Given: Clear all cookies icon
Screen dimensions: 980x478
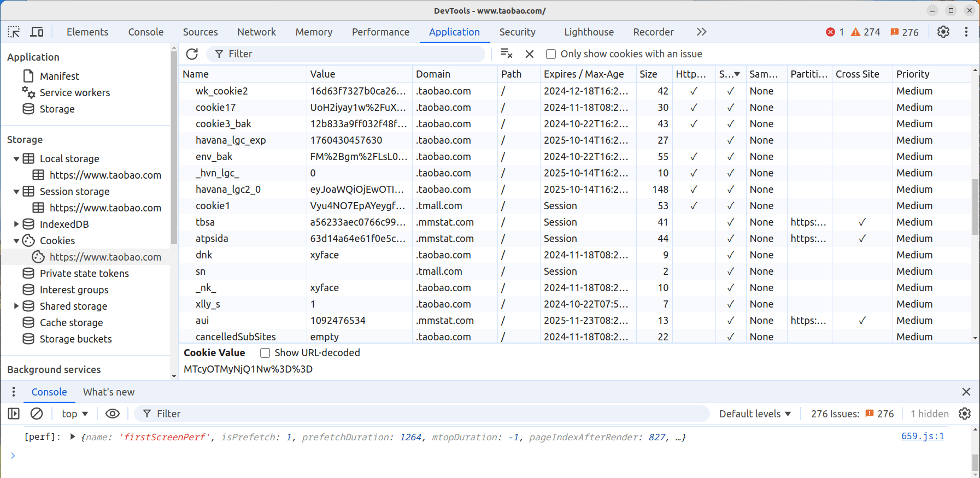Looking at the screenshot, I should click(x=507, y=54).
